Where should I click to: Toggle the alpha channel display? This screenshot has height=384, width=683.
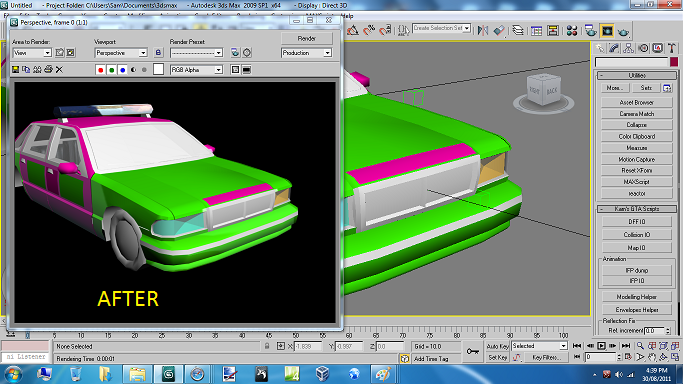(133, 70)
